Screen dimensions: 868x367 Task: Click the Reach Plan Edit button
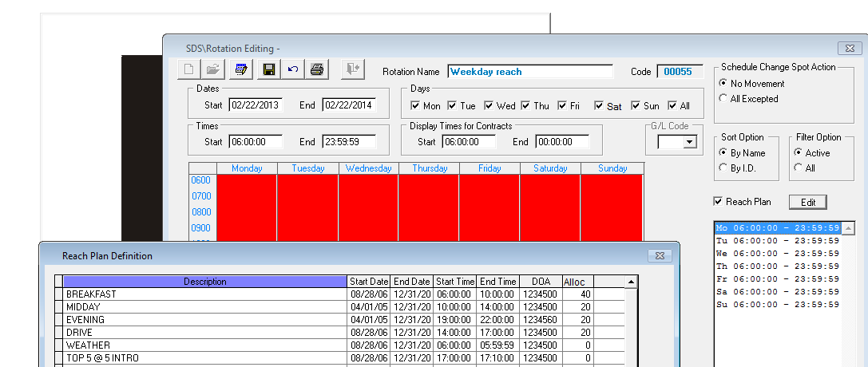pos(807,203)
